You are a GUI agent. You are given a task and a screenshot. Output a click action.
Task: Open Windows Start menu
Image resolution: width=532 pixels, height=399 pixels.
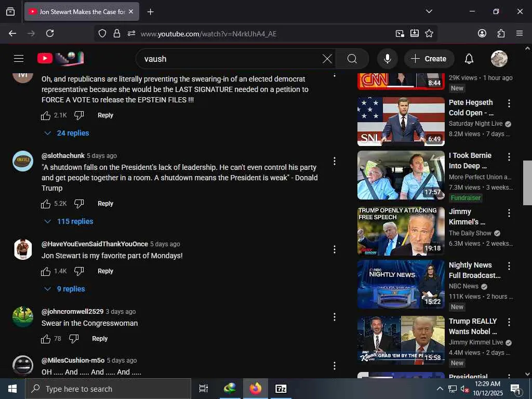tap(12, 389)
